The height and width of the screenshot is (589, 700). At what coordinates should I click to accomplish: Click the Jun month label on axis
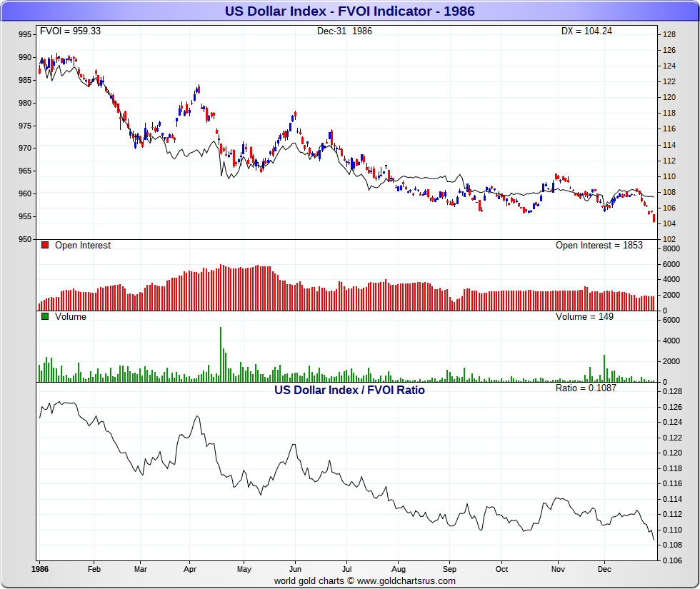[x=294, y=570]
